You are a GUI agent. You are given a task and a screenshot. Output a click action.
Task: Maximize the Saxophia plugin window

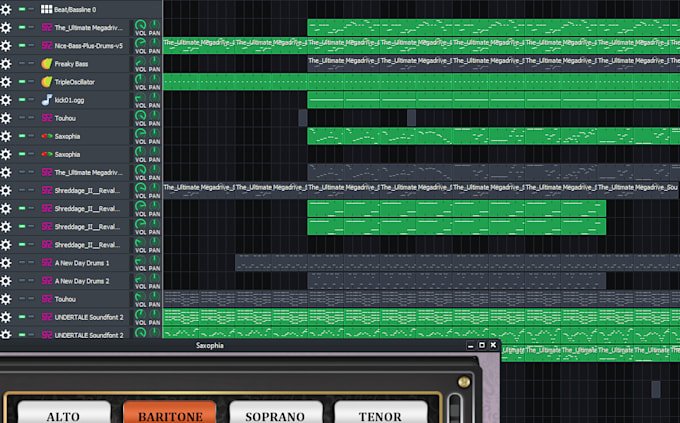click(482, 345)
